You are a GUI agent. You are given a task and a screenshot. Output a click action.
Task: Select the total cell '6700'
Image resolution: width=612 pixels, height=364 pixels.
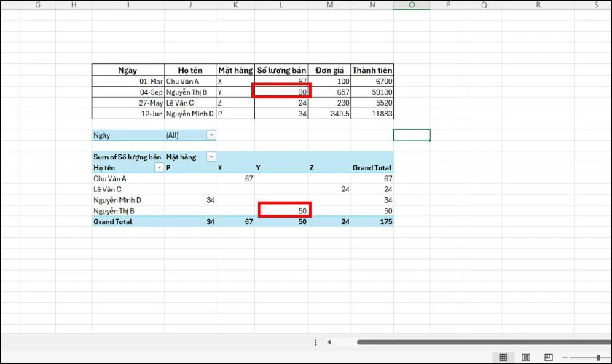372,81
